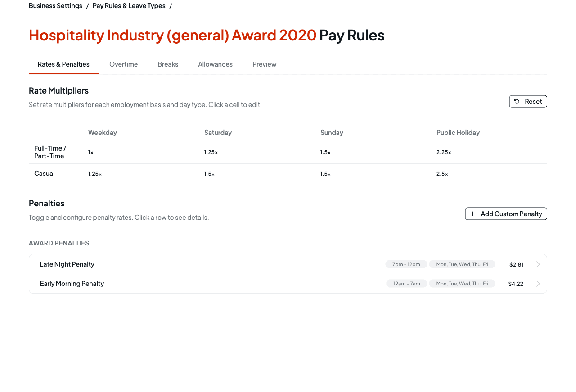Click the Reset button
Viewport: 576px width, 392px height.
tap(528, 101)
